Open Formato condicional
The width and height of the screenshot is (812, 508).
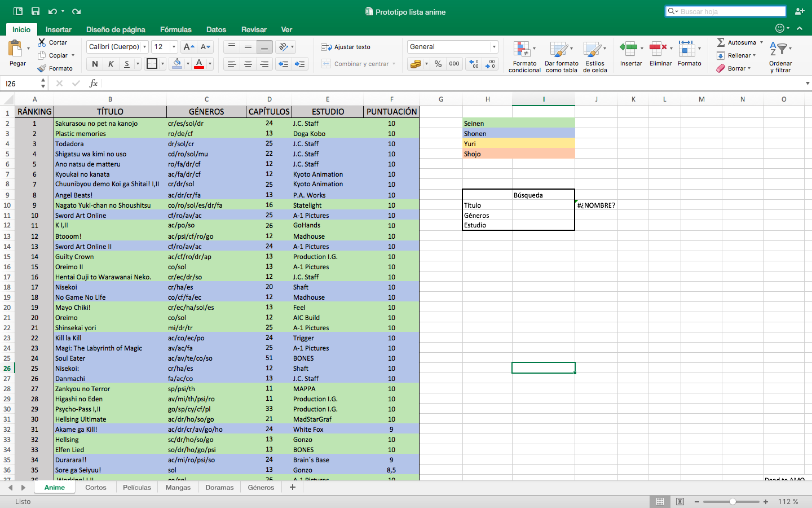point(524,56)
